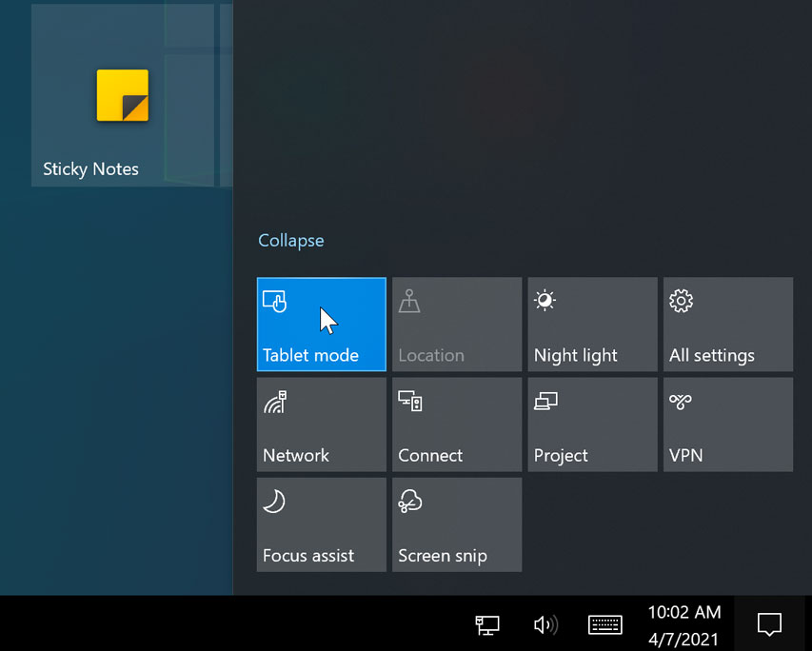Click the Focus assist moon icon
This screenshot has height=651, width=812.
coord(275,501)
